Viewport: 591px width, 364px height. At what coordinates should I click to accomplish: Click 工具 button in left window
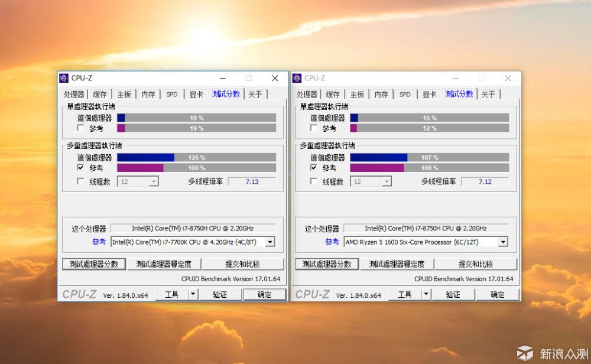(172, 294)
